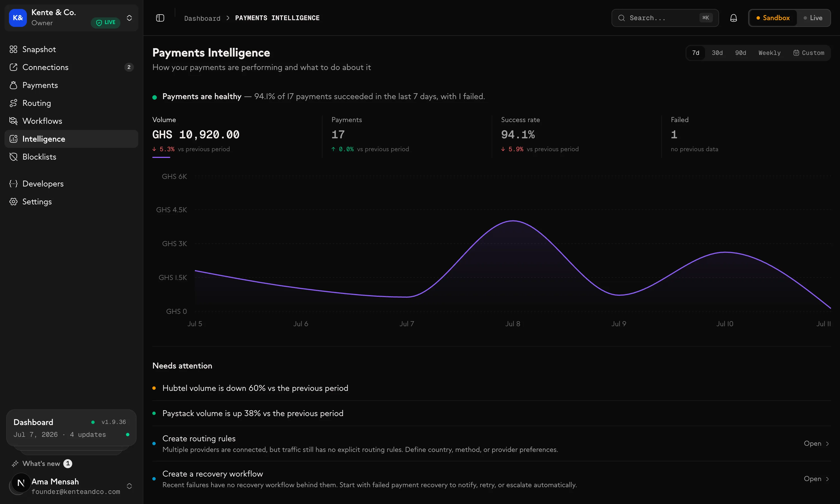Select the Weekly time range
This screenshot has width=840, height=504.
pos(769,53)
